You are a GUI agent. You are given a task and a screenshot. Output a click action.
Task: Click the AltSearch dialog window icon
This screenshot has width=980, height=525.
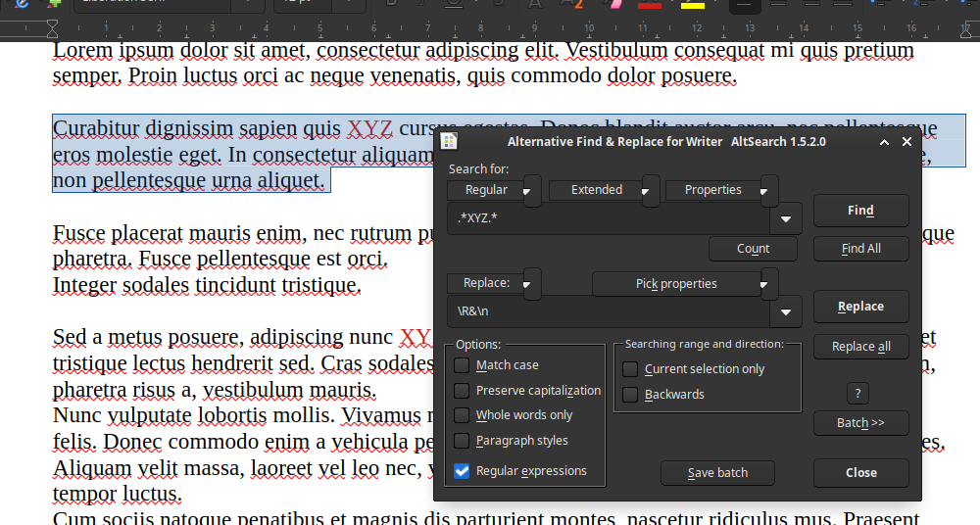[449, 141]
